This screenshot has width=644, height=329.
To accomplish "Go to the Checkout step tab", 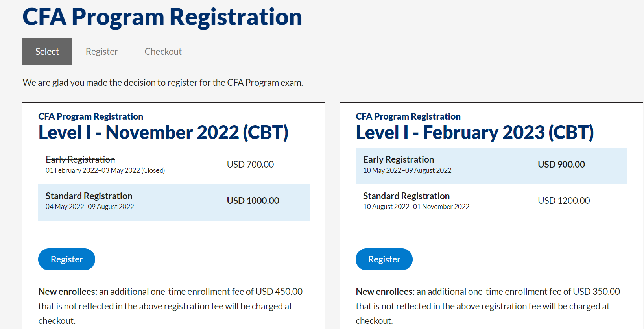I will tap(163, 52).
